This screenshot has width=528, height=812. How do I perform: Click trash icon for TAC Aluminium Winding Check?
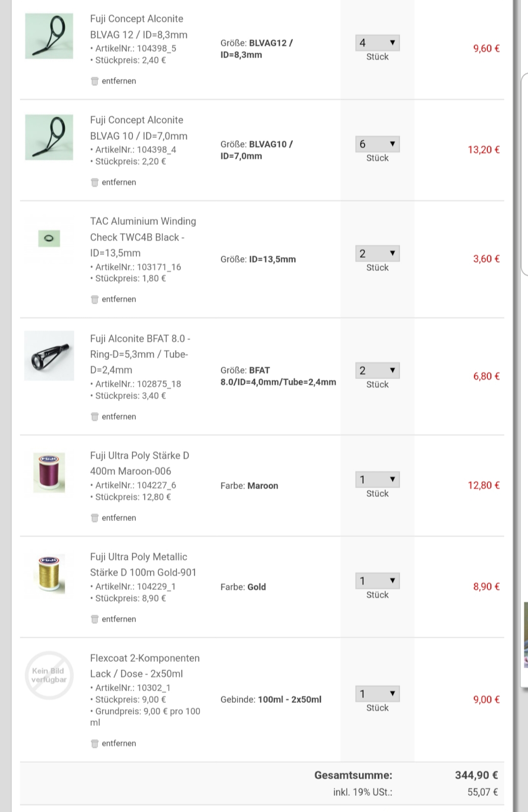(95, 299)
